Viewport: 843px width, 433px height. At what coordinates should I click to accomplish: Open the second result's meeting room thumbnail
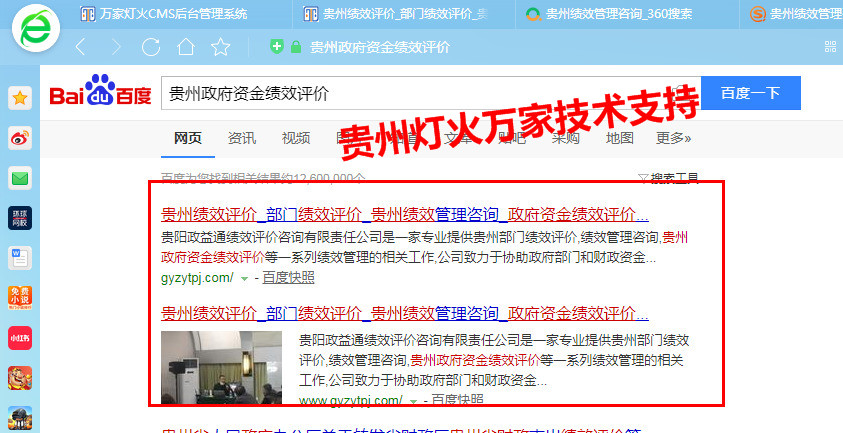[x=222, y=368]
